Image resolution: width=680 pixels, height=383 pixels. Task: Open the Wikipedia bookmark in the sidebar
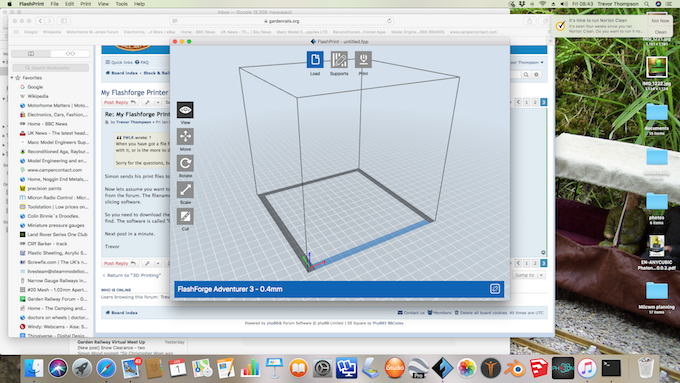point(38,96)
